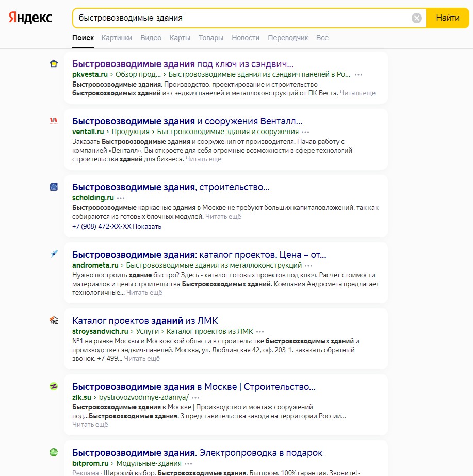Open 'Быстровозводимые здания и сооружения' breadcrumb under ventall.ru
This screenshot has width=473, height=476.
pos(227,132)
